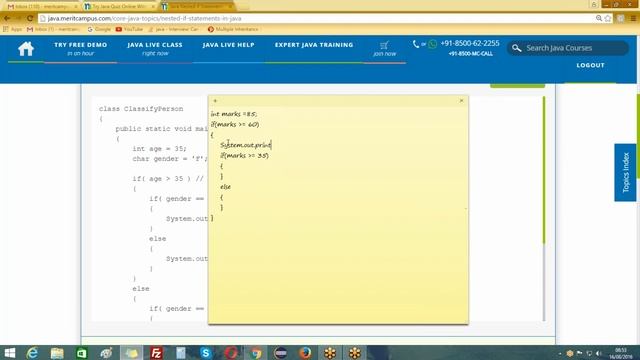Open Multiple Inheritance bookmark
Image resolution: width=640 pixels, height=360 pixels.
tap(233, 29)
